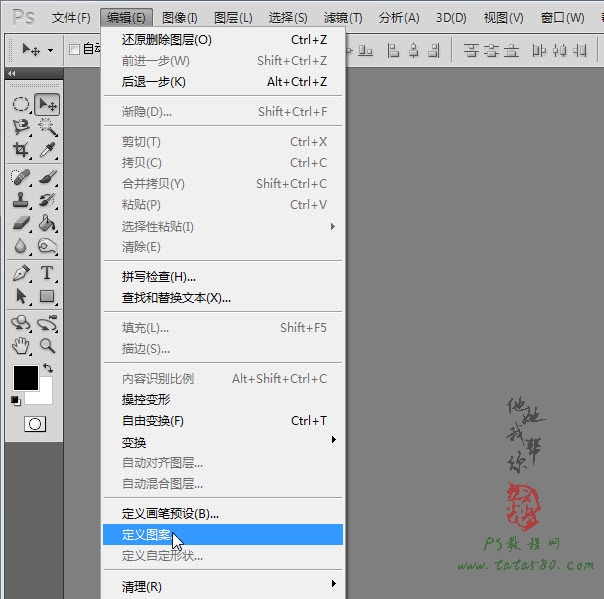Click distribute left edges icon
Viewport: 604px width, 599px height.
[x=539, y=50]
